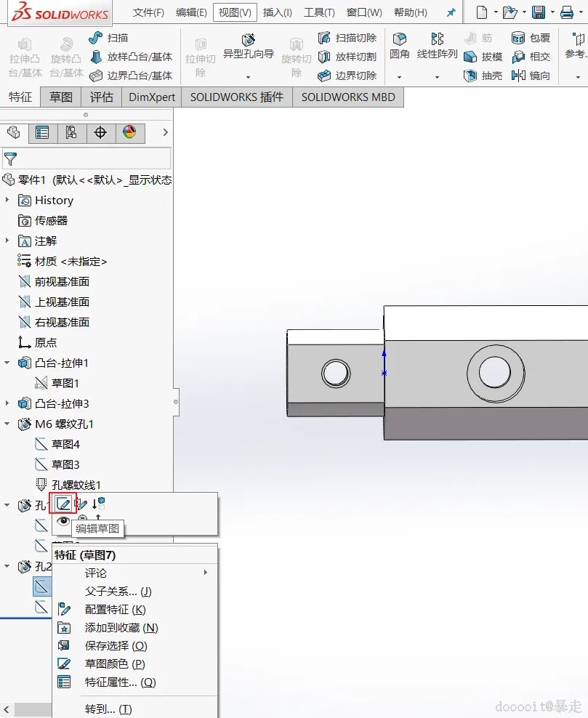Click the New document icon

[482, 12]
